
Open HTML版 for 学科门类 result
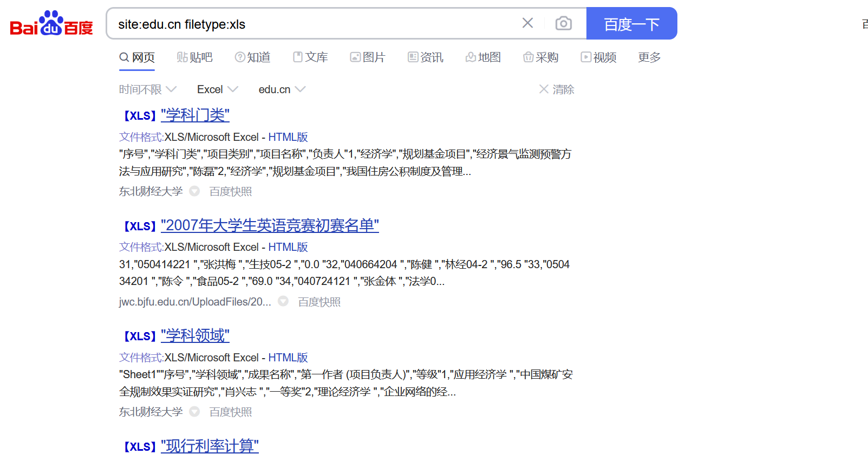288,137
